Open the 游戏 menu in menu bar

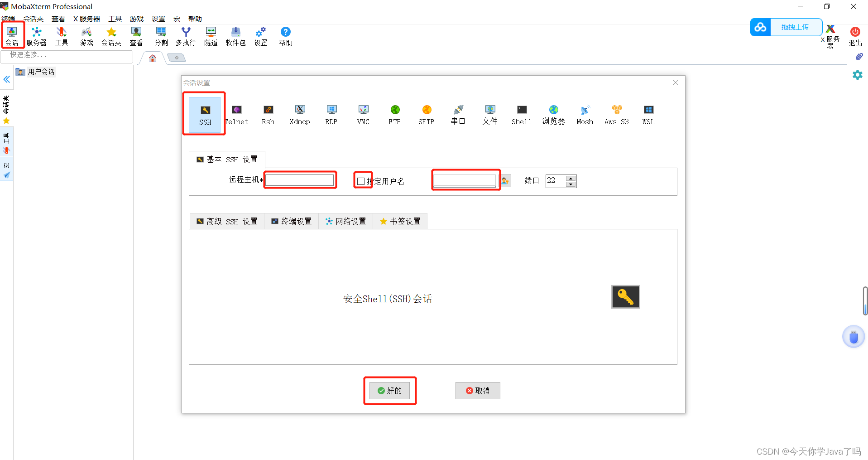[x=137, y=19]
